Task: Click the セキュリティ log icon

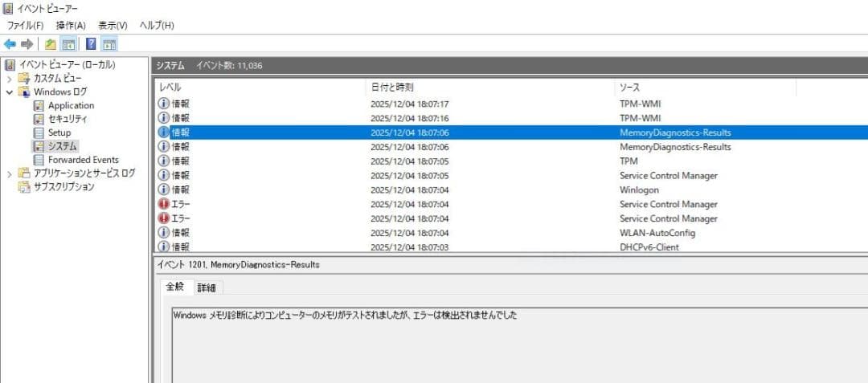Action: 39,119
